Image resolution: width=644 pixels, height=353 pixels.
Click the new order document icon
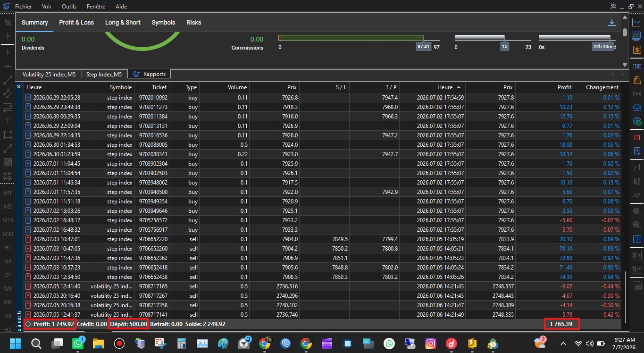tap(637, 151)
